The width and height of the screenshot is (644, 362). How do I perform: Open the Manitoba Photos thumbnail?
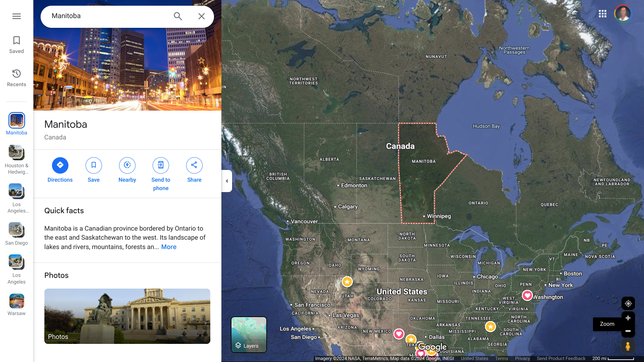(127, 316)
